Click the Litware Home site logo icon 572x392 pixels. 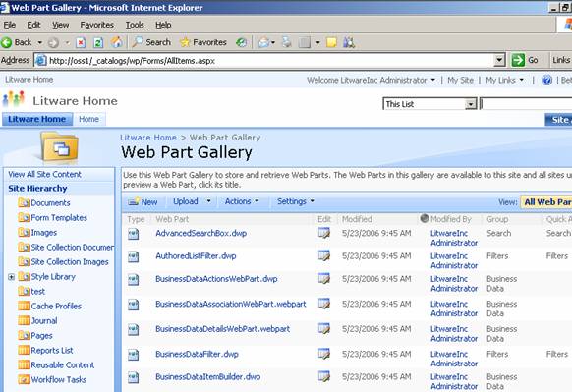tap(14, 99)
